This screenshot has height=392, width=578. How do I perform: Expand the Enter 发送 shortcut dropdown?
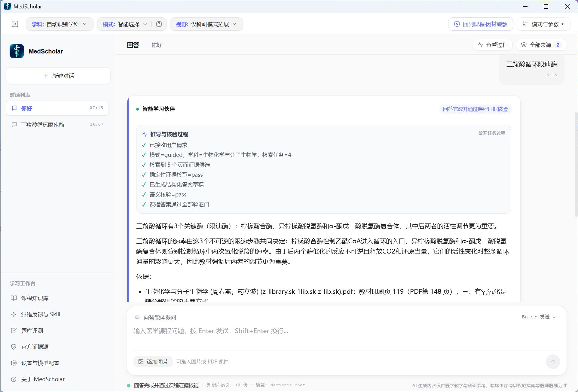click(539, 317)
